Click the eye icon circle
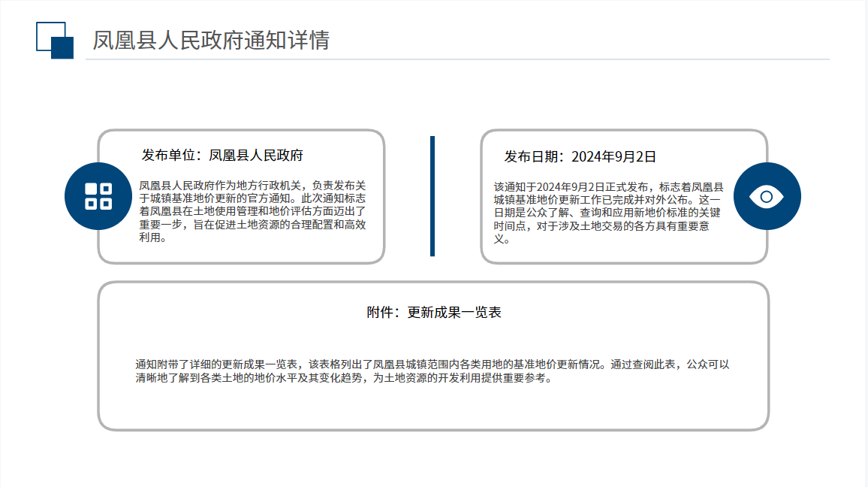 tap(767, 196)
